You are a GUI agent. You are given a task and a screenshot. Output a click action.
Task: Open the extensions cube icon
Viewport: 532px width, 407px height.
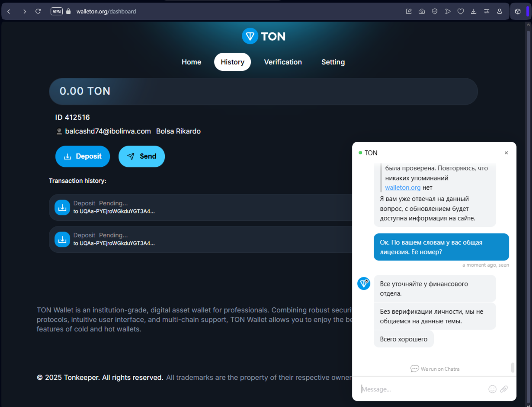[517, 12]
